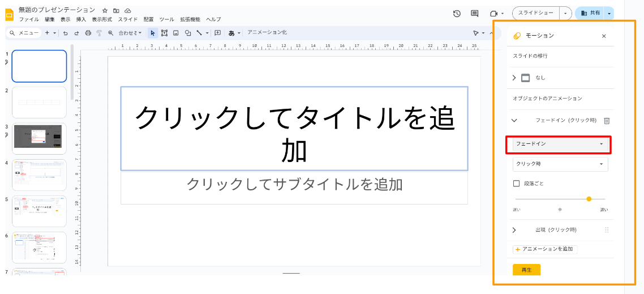The width and height of the screenshot is (644, 294).
Task: Click the 共有 share button
Action: [590, 13]
